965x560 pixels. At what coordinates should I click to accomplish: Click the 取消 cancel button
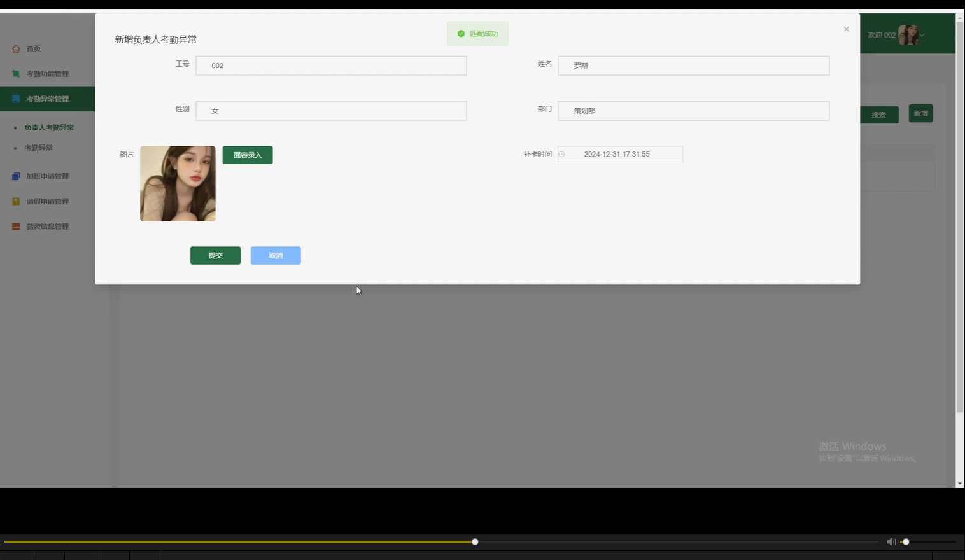[x=276, y=255]
